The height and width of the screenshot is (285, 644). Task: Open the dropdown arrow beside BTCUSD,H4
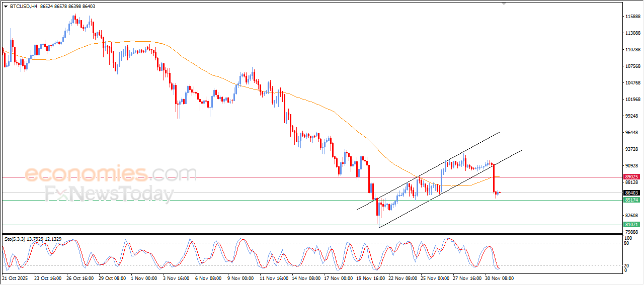click(x=6, y=7)
